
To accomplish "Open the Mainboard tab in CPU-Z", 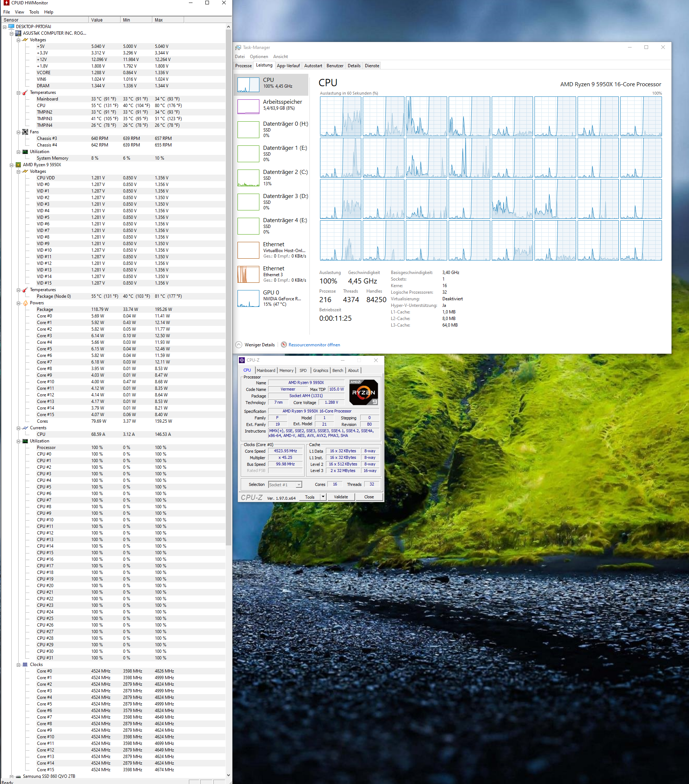I will click(x=266, y=370).
